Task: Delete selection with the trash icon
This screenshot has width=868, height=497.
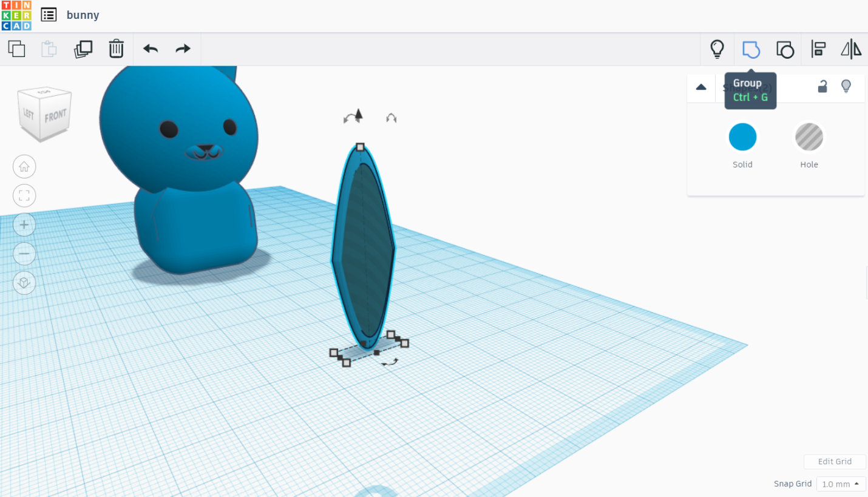Action: click(116, 49)
